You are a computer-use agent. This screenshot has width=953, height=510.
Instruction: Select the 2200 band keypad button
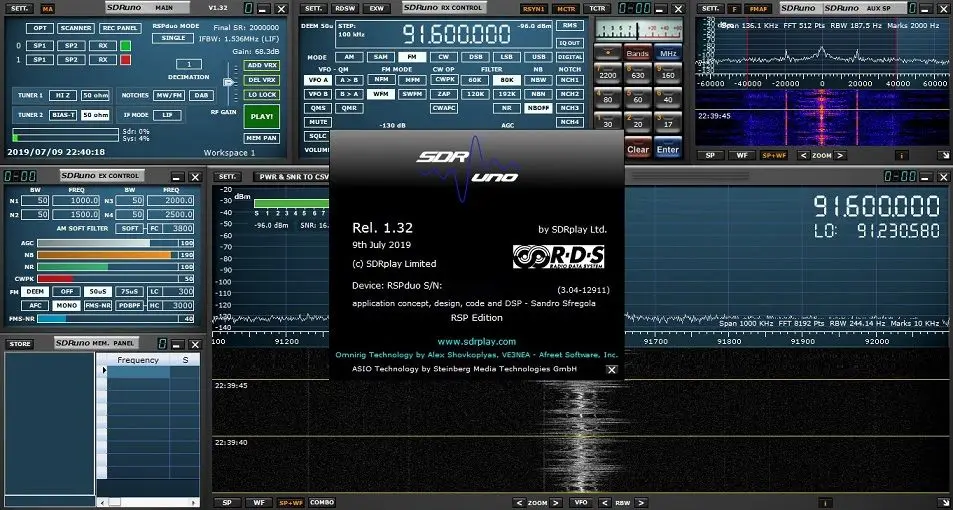point(607,75)
